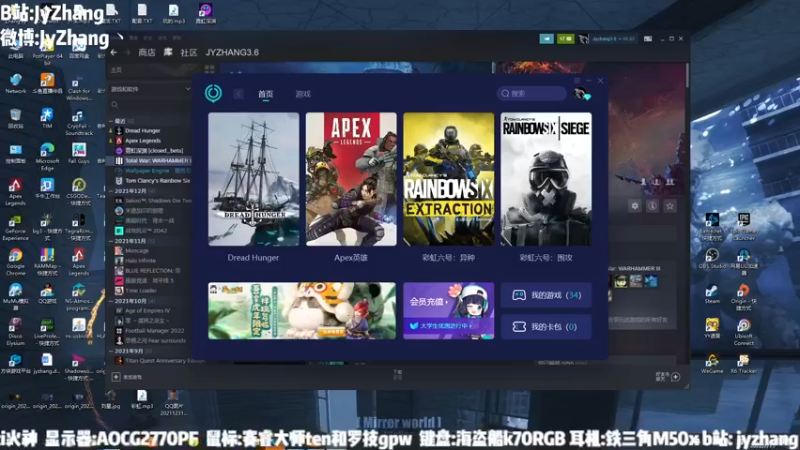The height and width of the screenshot is (450, 800).
Task: Open Steam game settings gear icon
Action: click(x=635, y=206)
